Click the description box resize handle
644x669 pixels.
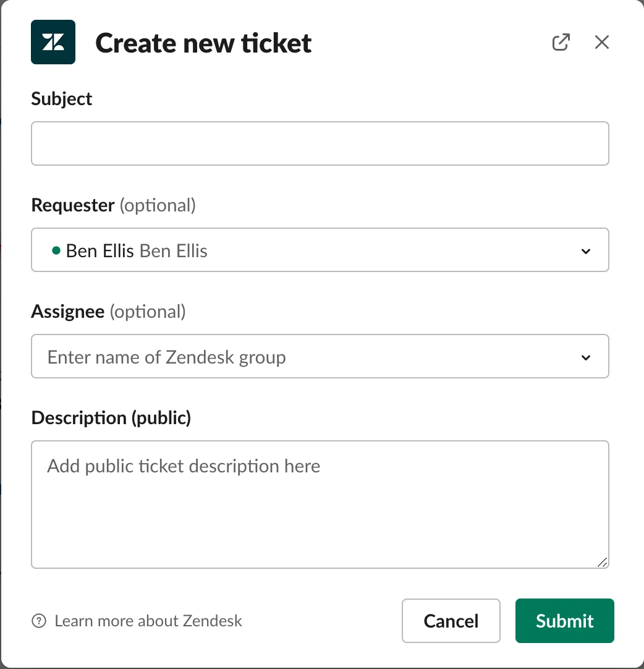[x=602, y=561]
